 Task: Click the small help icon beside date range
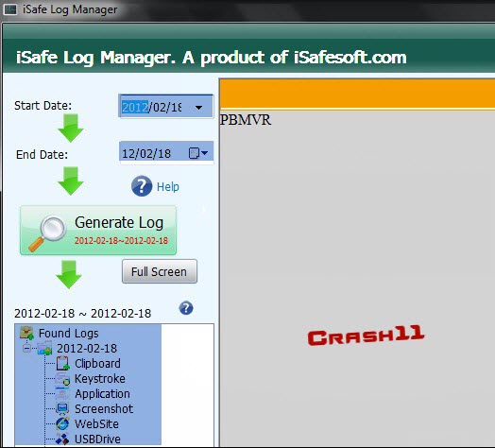pyautogui.click(x=186, y=308)
